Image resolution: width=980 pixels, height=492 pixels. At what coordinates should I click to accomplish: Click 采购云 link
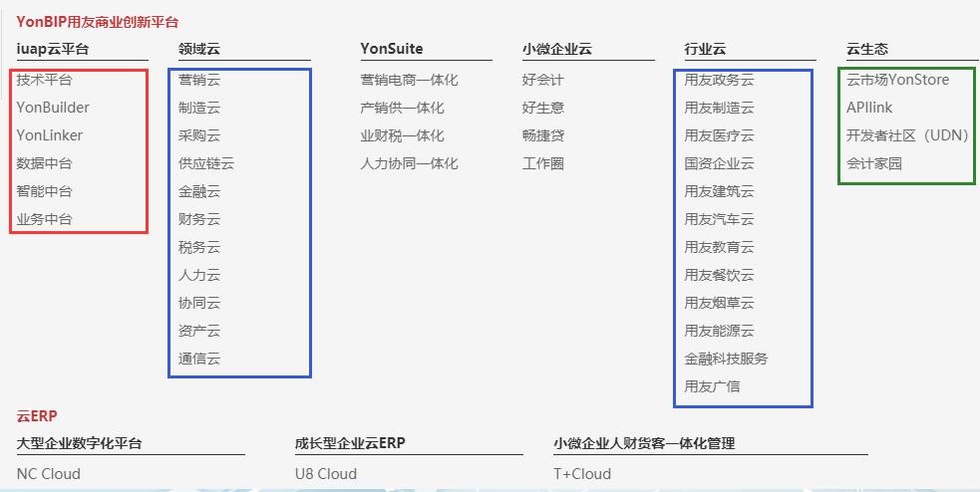click(199, 135)
